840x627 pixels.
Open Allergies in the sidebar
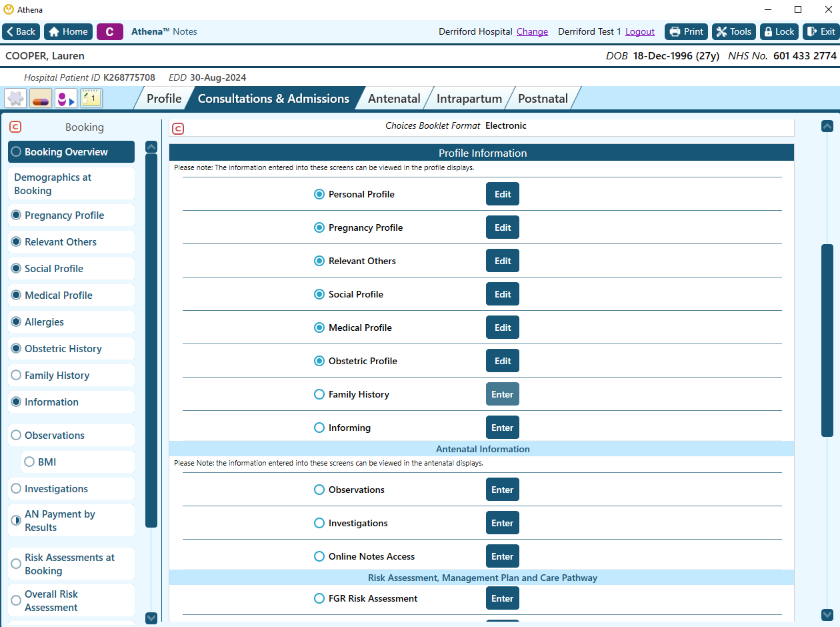pyautogui.click(x=71, y=322)
